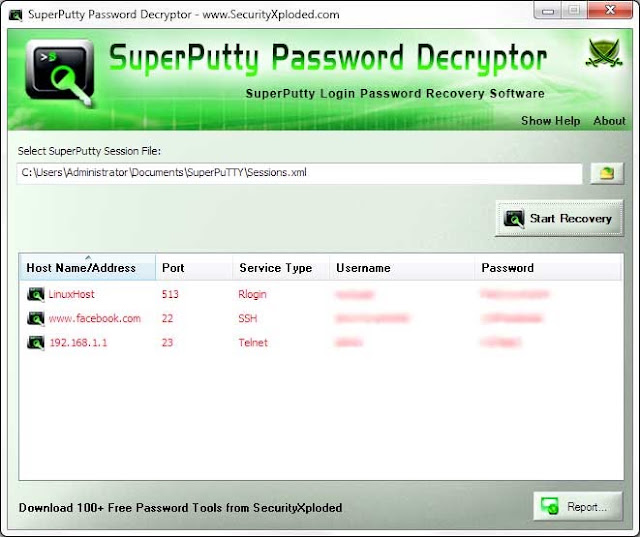640x537 pixels.
Task: Click the browse session file folder icon
Action: pos(607,173)
